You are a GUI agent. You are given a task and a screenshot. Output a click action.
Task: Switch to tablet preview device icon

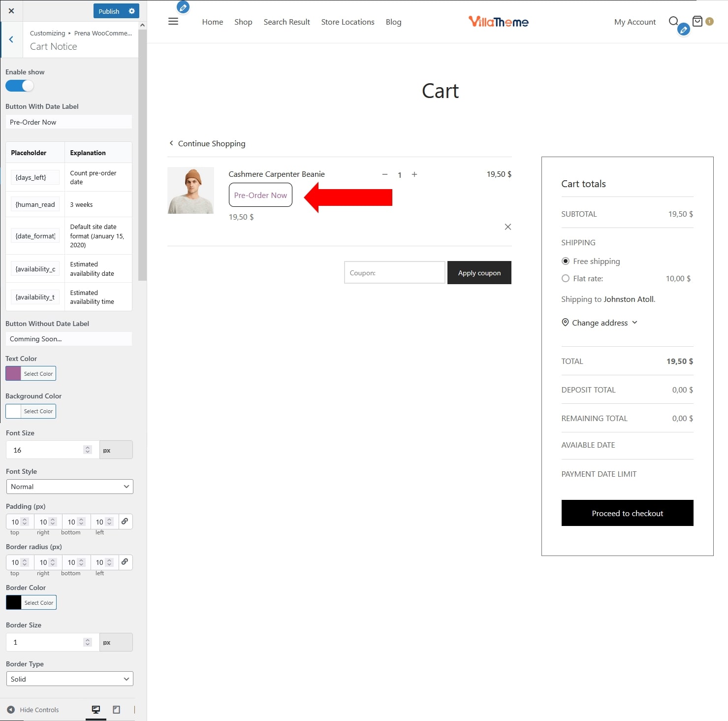tap(116, 710)
